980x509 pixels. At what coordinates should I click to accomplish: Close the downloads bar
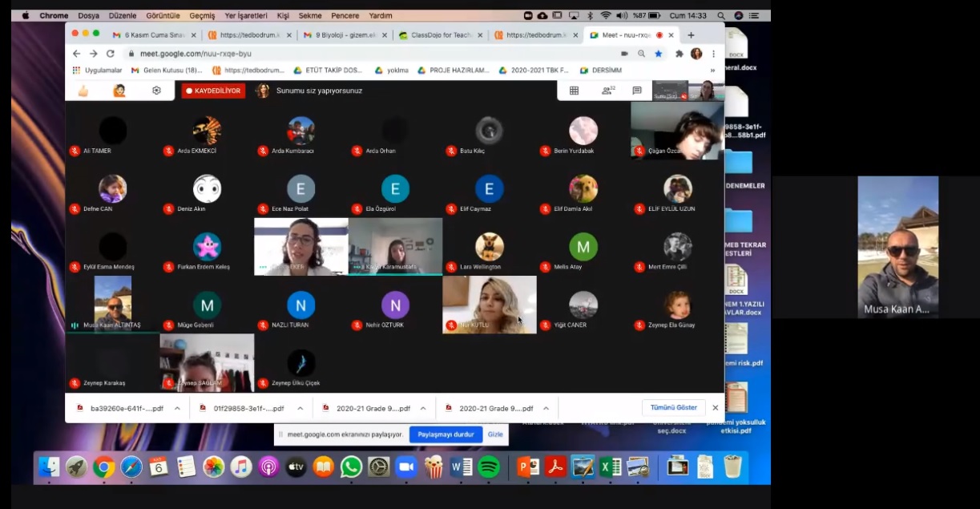pyautogui.click(x=716, y=407)
